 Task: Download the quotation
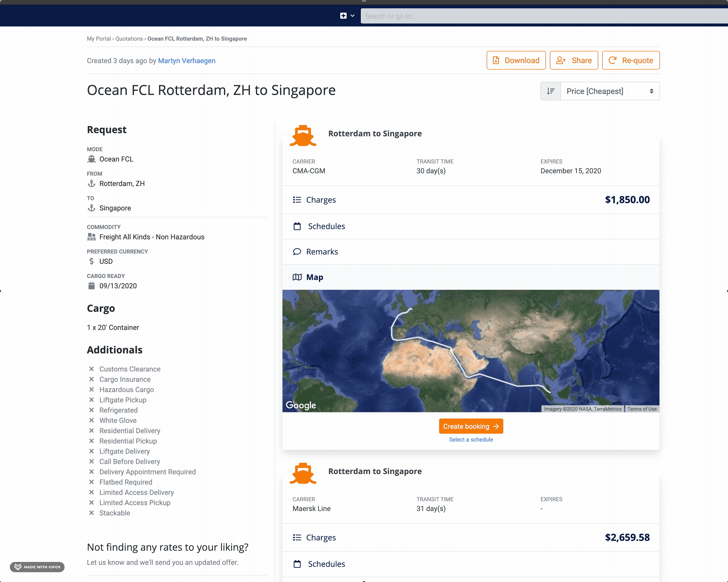pyautogui.click(x=516, y=60)
